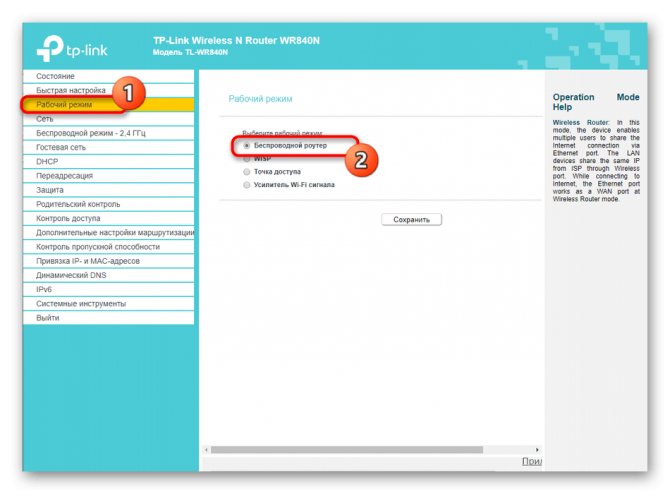Select the WISP mode radio button
670x494 pixels.
pyautogui.click(x=247, y=159)
